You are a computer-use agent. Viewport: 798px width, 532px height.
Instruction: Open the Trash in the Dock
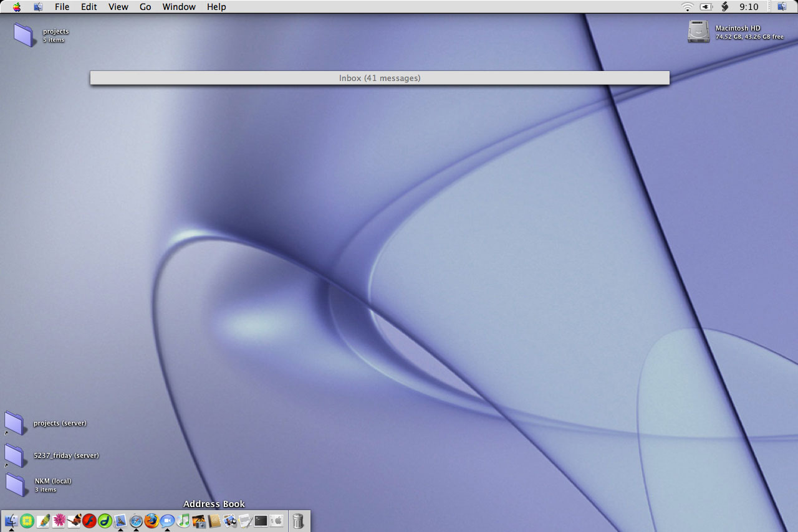[299, 521]
